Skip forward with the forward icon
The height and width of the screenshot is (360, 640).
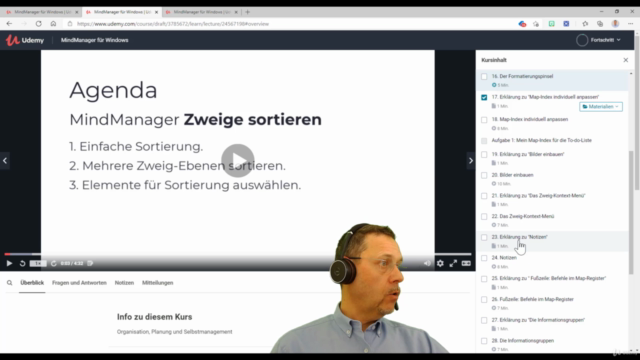[x=53, y=263]
